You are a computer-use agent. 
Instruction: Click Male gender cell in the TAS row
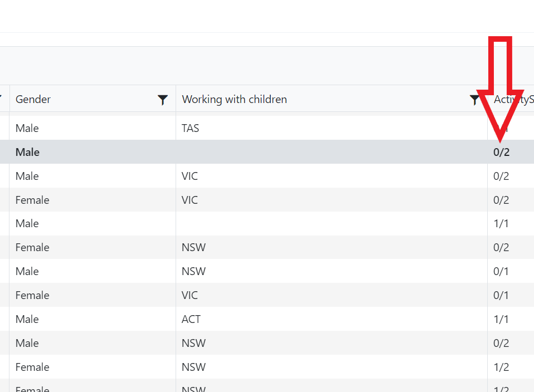pyautogui.click(x=27, y=128)
